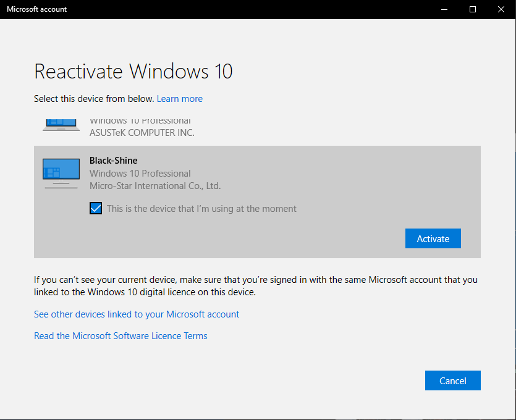
Task: Click the Activate button for Black-Shine
Action: click(433, 238)
